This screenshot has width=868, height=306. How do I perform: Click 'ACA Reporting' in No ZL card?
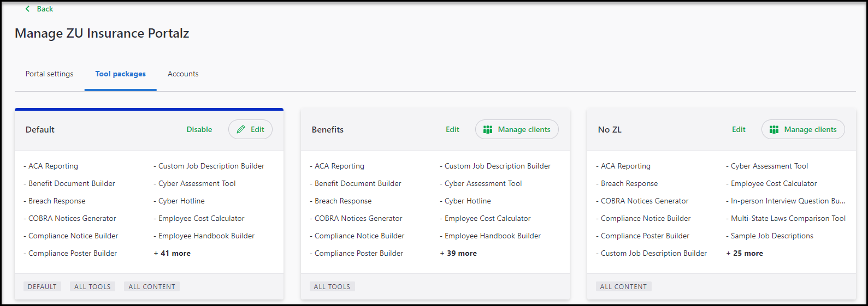tap(625, 166)
